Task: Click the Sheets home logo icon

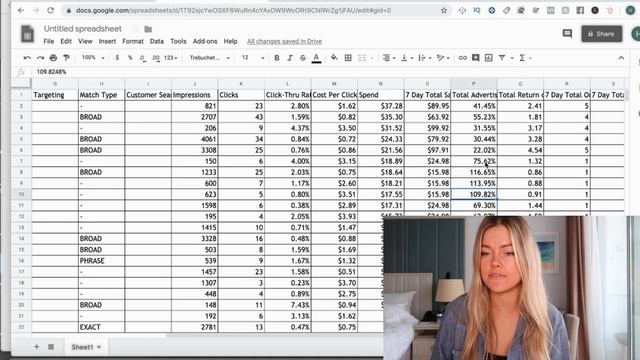Action: pos(27,34)
